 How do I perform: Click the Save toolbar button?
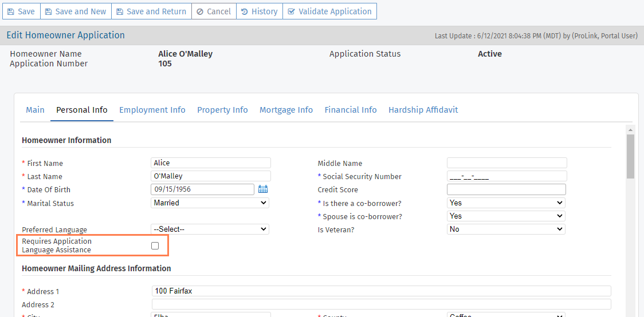[21, 11]
